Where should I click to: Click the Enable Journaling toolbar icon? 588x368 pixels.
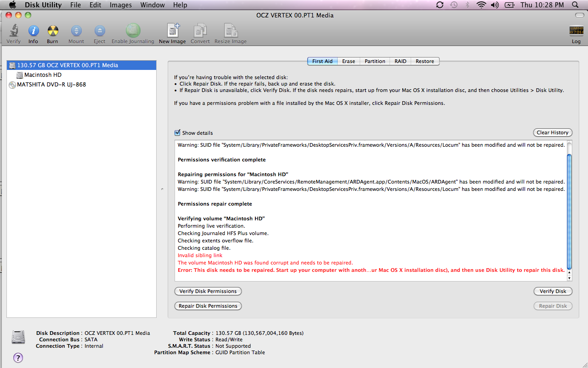tap(133, 31)
